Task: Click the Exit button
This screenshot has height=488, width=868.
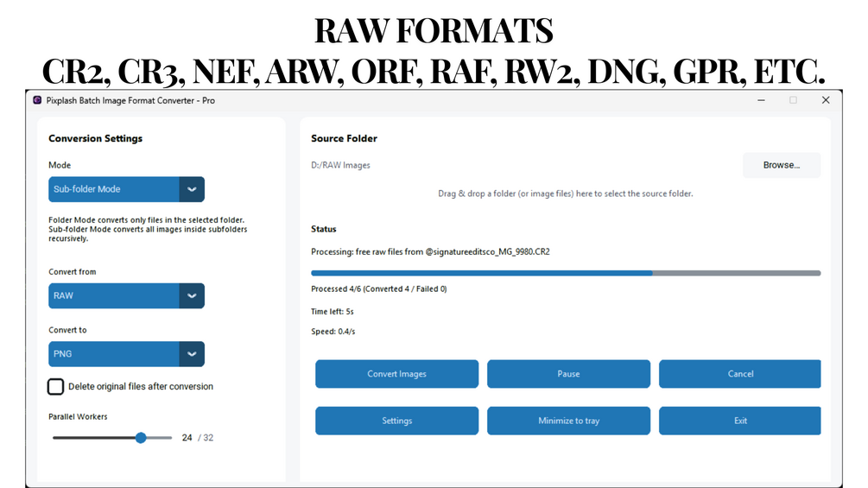Action: (x=740, y=421)
